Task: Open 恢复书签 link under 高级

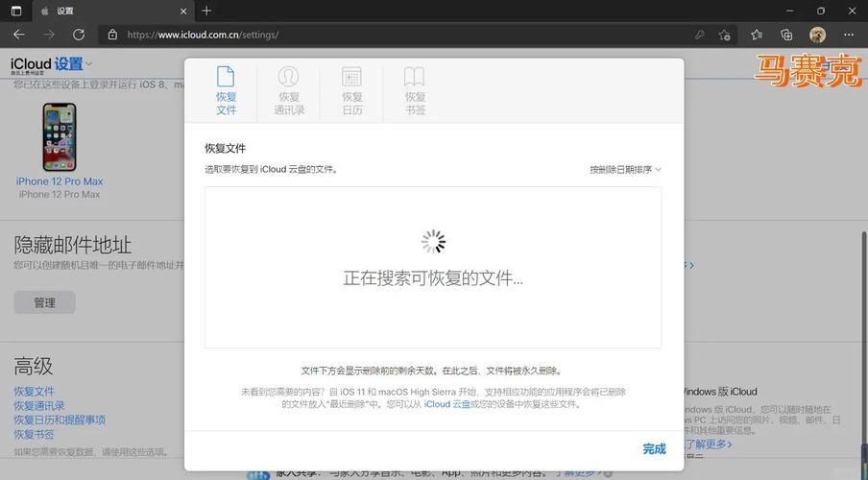Action: pos(35,435)
